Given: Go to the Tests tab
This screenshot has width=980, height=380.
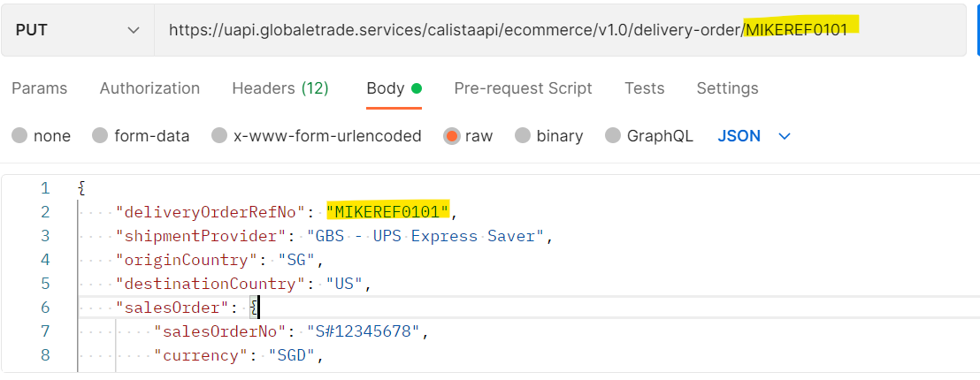Looking at the screenshot, I should tap(644, 88).
